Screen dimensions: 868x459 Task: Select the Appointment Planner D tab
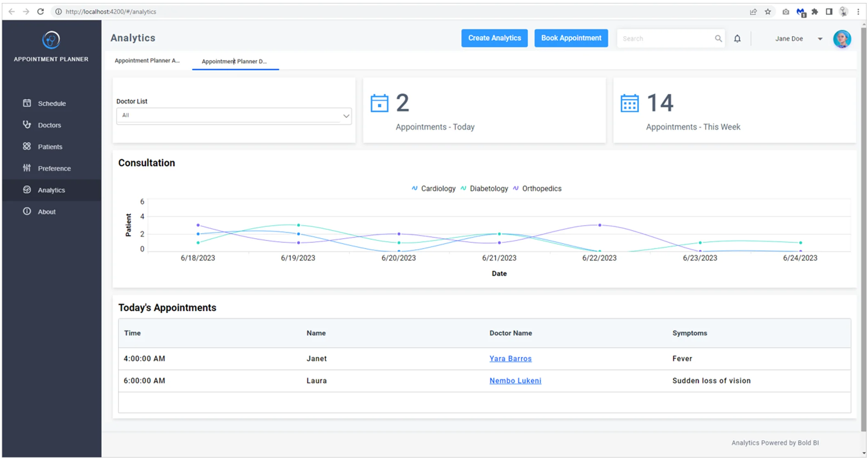pyautogui.click(x=234, y=61)
